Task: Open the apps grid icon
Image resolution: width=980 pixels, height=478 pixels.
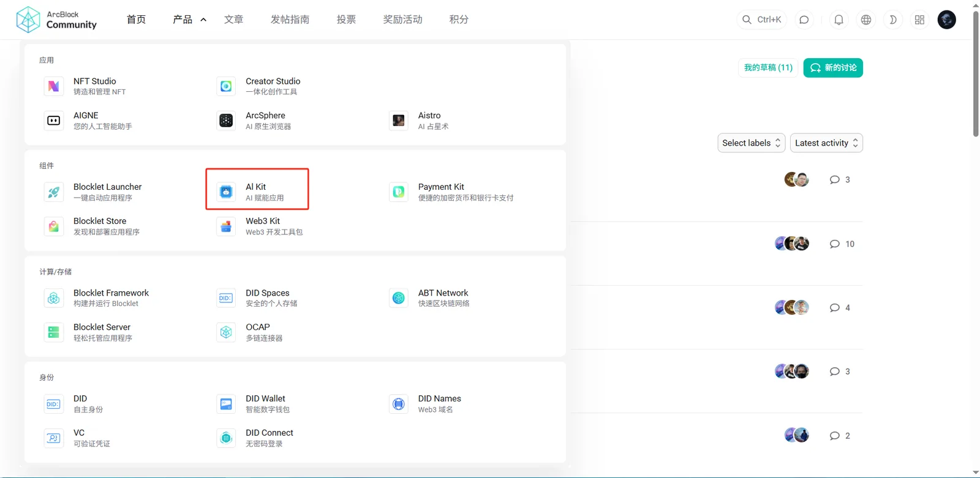Action: [x=919, y=20]
